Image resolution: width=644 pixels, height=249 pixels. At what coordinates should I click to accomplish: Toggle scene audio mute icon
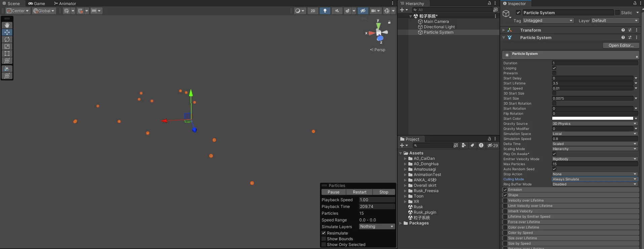337,11
